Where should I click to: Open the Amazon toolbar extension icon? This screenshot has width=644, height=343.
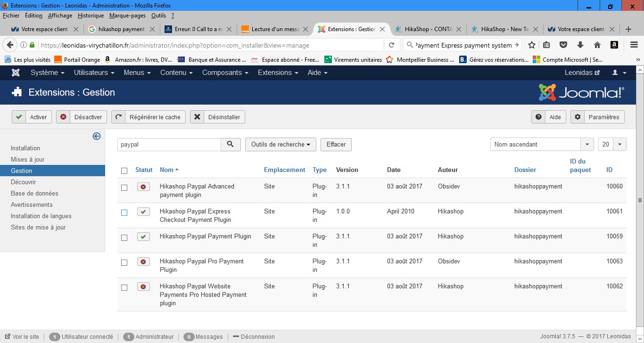pyautogui.click(x=614, y=45)
